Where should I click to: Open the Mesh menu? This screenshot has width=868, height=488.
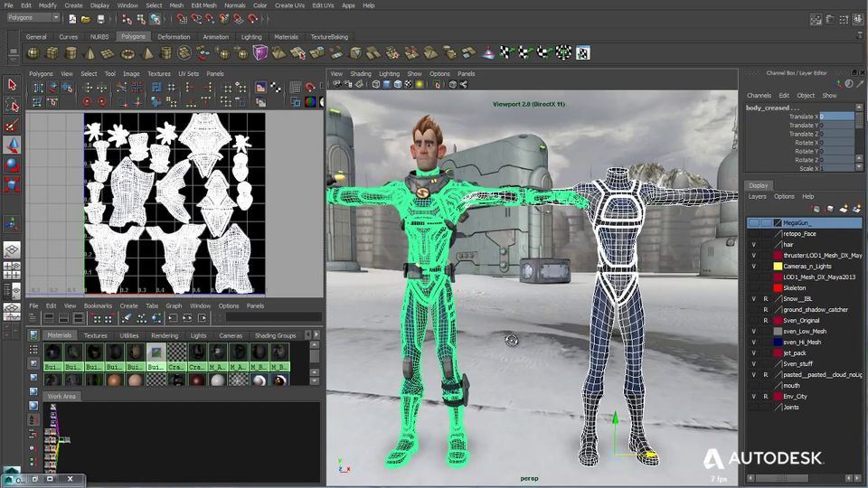tap(176, 5)
